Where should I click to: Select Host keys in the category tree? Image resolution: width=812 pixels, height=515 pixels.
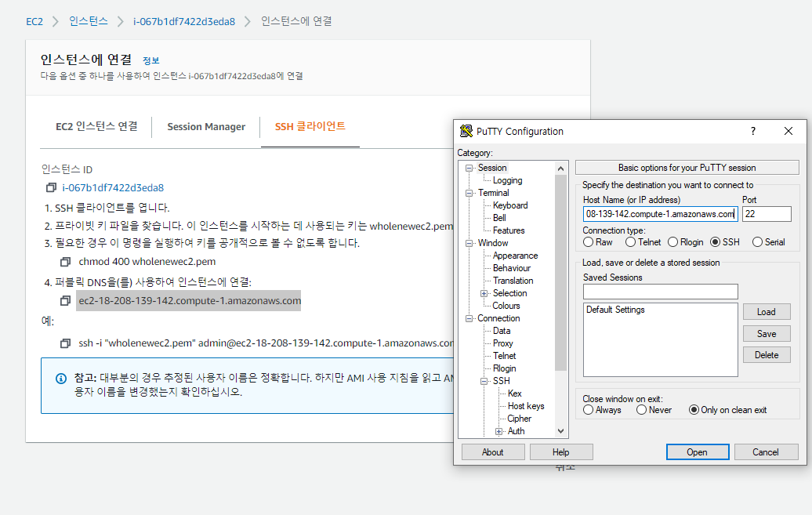point(526,406)
